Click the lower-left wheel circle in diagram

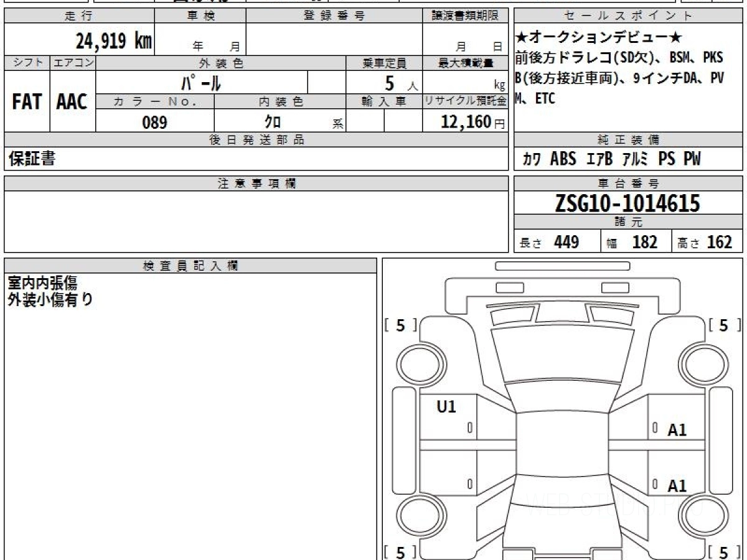tap(416, 516)
